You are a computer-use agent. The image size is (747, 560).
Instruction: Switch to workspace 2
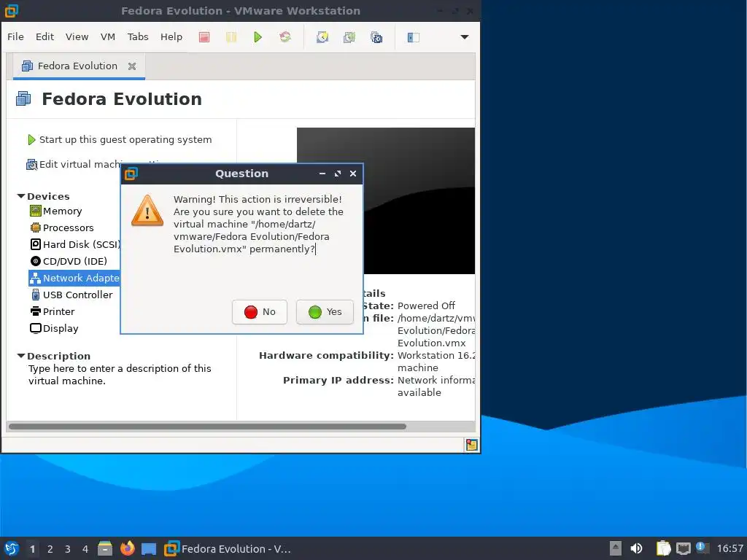(50, 549)
